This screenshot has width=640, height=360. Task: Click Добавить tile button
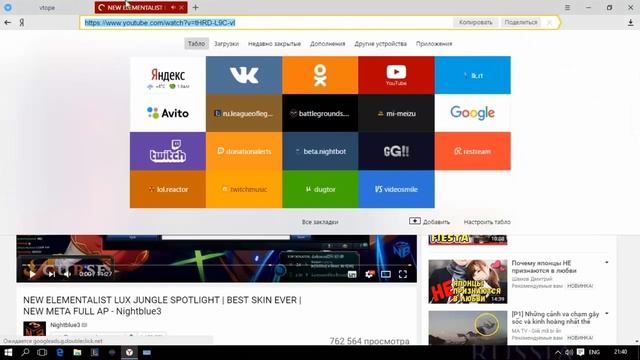pos(429,222)
